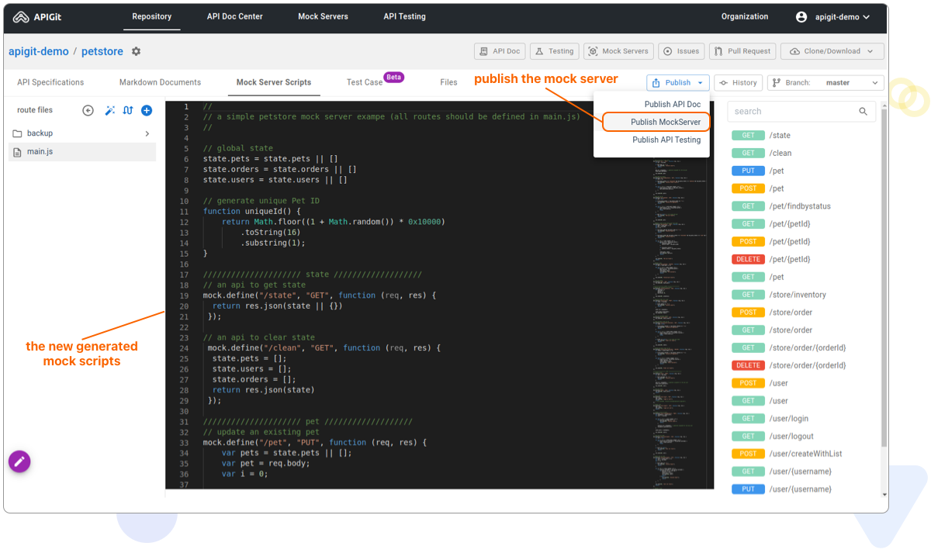The image size is (931, 560).
Task: Switch to Markdown Documents tab
Action: (160, 82)
